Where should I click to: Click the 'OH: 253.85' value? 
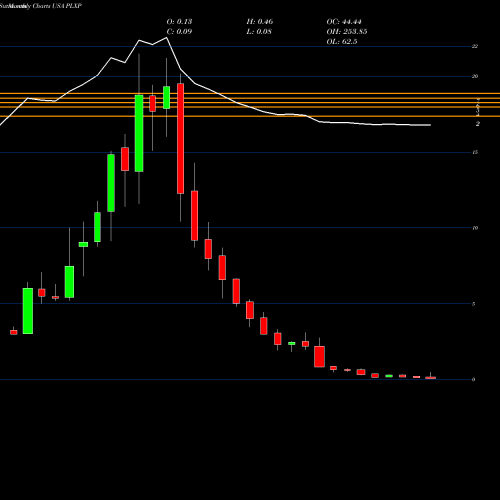[x=347, y=32]
